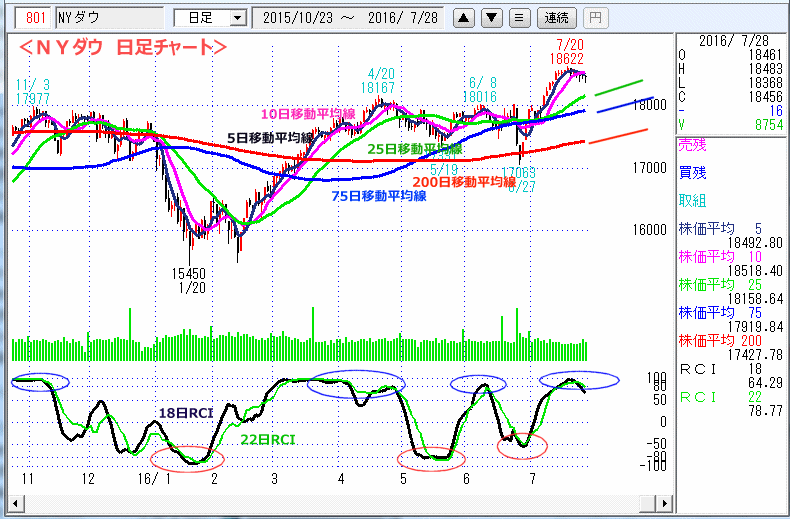Click the disabled 円 button

pyautogui.click(x=596, y=18)
